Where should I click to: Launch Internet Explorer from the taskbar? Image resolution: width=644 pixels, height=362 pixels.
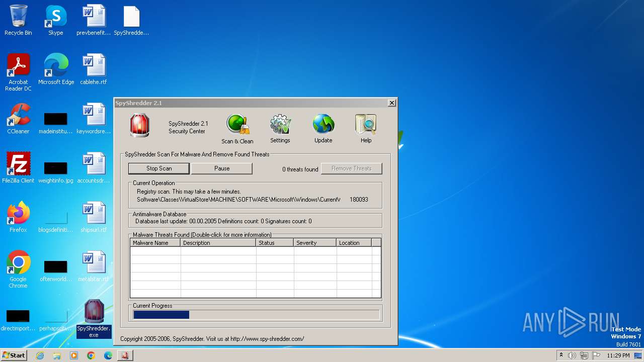click(40, 355)
